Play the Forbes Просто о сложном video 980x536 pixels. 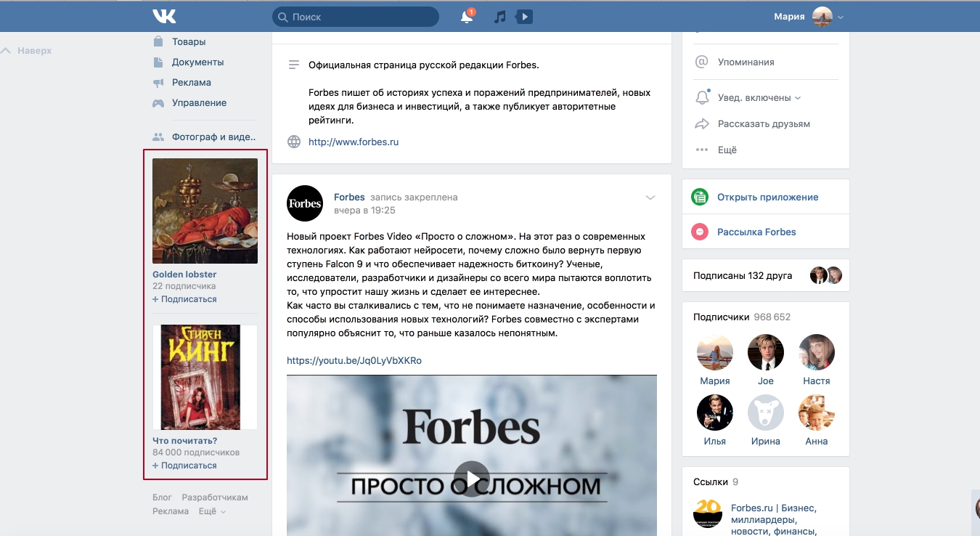coord(472,479)
